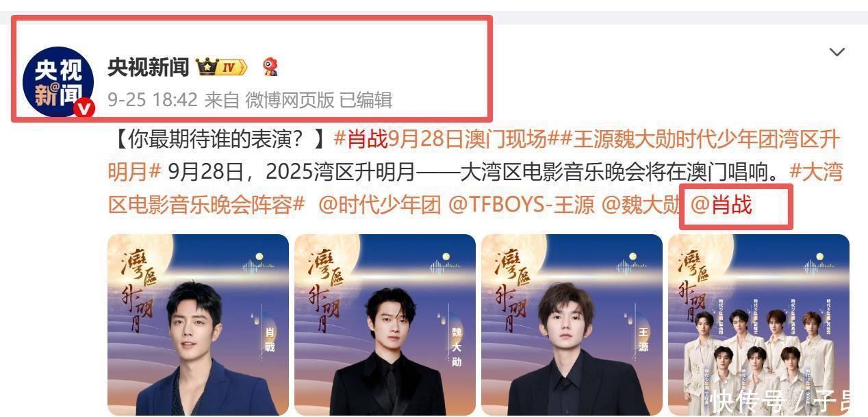This screenshot has height=417, width=868.
Task: Open the 王源 poster thumbnail
Action: 572,325
